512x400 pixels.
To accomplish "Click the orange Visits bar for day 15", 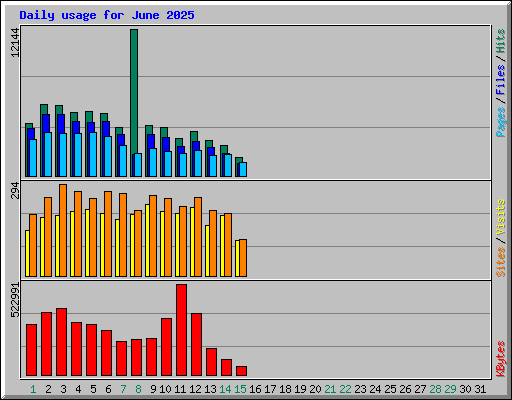I will click(243, 258).
